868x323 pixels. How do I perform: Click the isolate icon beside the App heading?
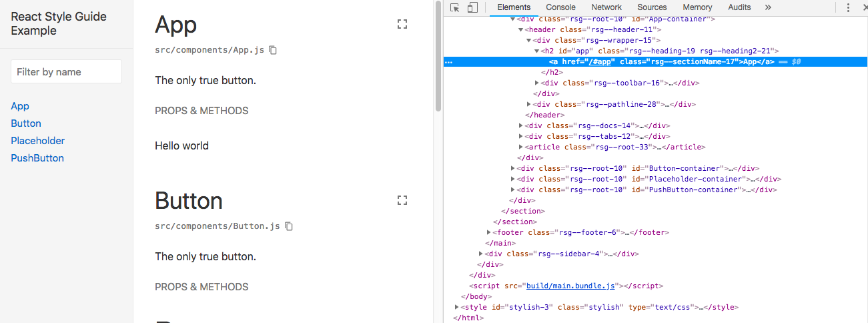click(x=402, y=25)
